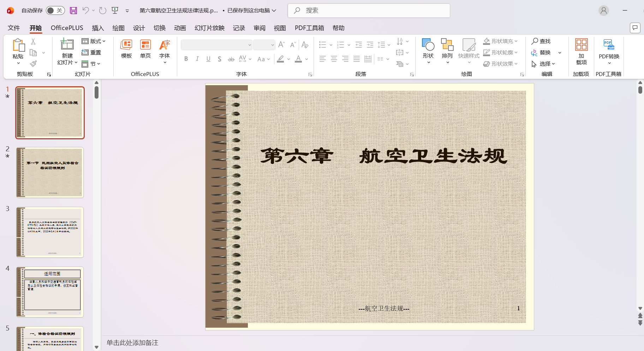Viewport: 644px width, 351px height.
Task: Open the 字体 OfficePLUS fonts menu
Action: coord(165,52)
